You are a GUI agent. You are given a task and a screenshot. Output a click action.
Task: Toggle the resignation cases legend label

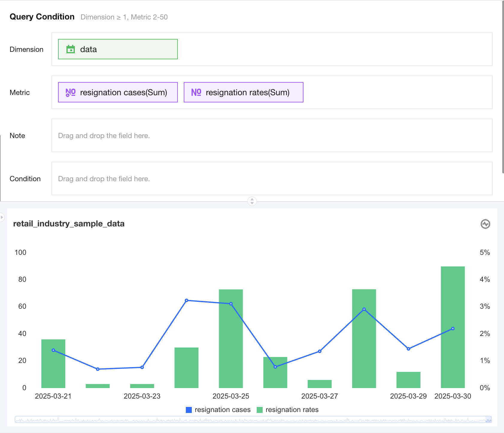tap(222, 410)
